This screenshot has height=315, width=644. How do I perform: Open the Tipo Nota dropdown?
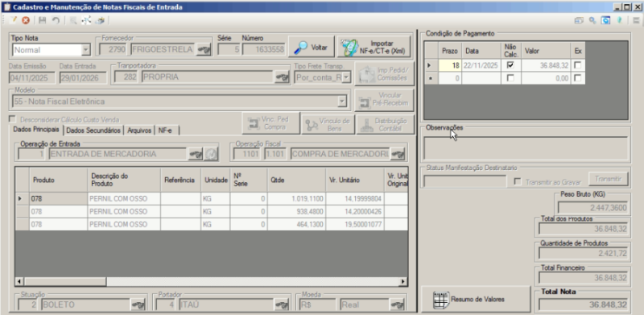tap(86, 50)
